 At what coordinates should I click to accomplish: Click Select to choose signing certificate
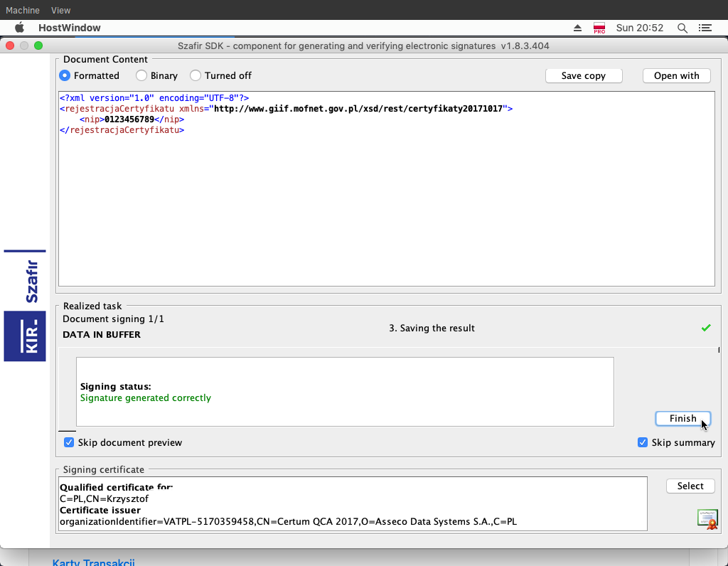[x=690, y=486]
